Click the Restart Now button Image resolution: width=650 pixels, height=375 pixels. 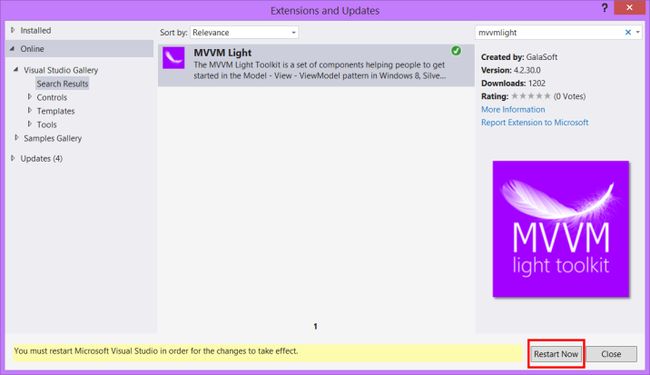tap(556, 354)
